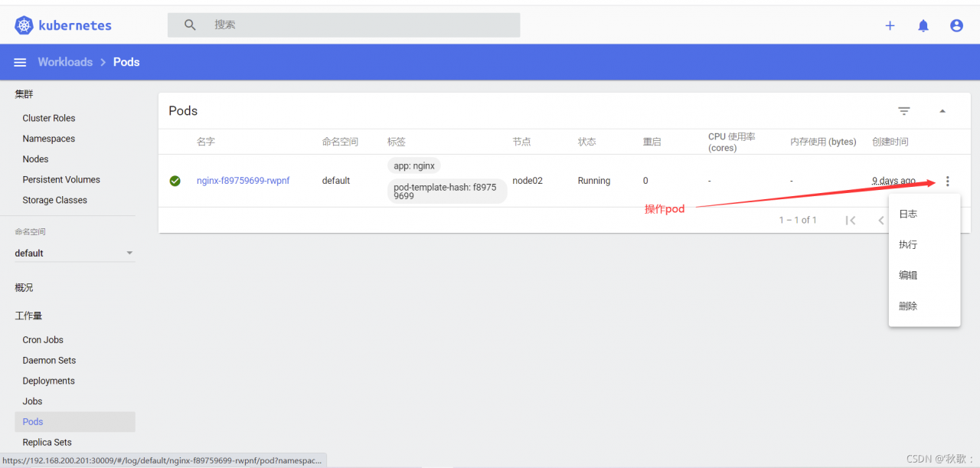Open Daemon Sets in sidebar
Viewport: 980px width, 468px height.
point(49,360)
